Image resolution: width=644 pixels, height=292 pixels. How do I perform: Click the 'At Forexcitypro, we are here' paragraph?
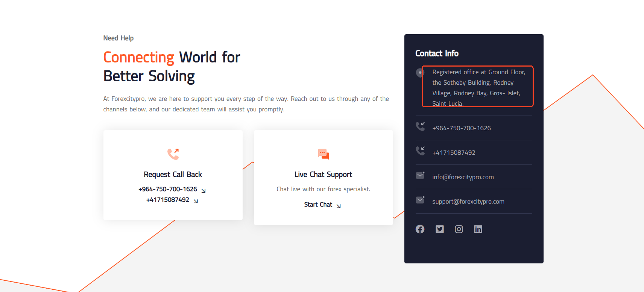(x=246, y=104)
